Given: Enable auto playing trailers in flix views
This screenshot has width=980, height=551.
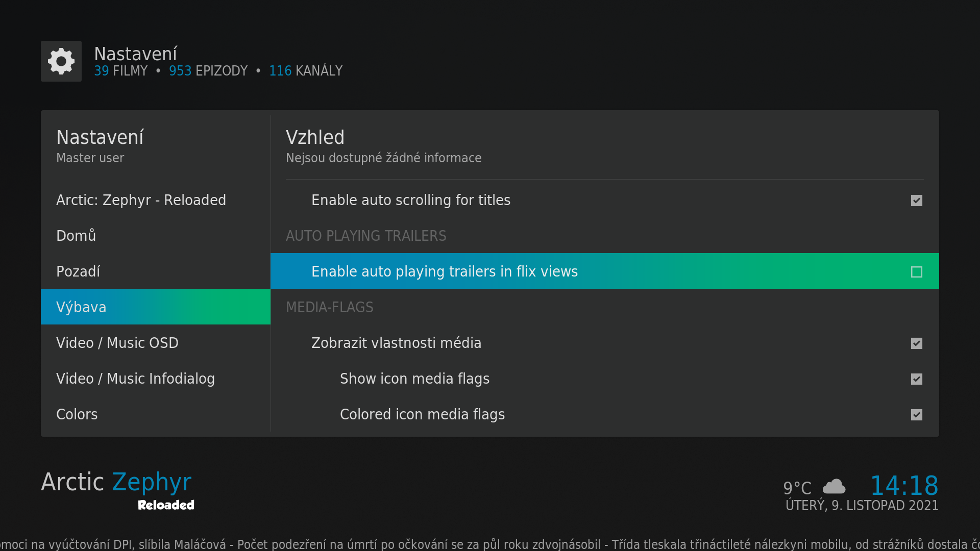Looking at the screenshot, I should (x=916, y=272).
